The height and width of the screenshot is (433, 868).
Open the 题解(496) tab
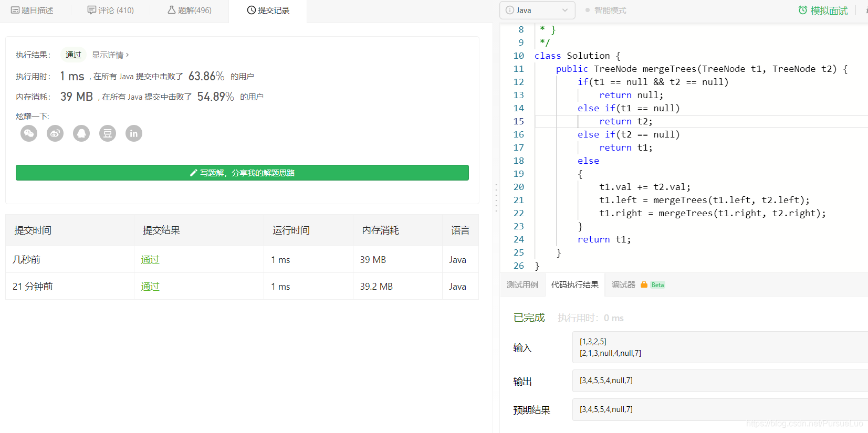pyautogui.click(x=190, y=10)
